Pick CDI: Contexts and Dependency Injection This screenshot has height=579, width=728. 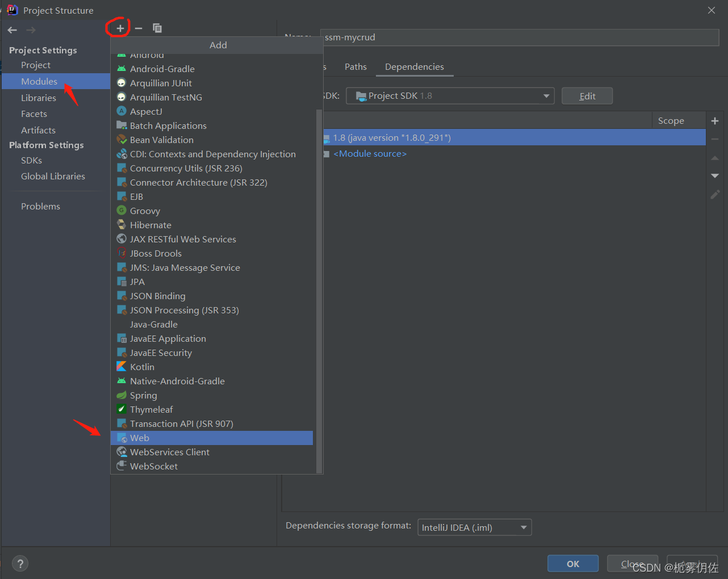212,154
